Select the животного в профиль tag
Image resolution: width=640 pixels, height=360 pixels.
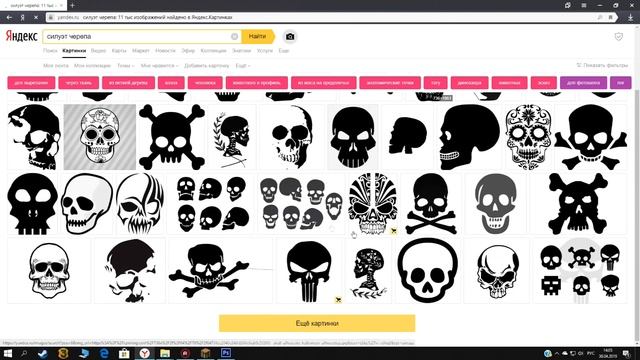[257, 83]
